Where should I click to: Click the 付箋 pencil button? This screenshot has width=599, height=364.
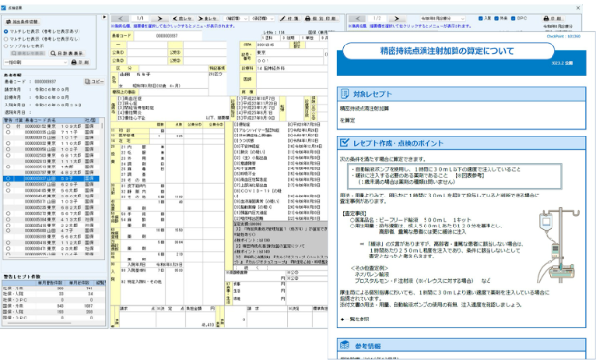[290, 18]
